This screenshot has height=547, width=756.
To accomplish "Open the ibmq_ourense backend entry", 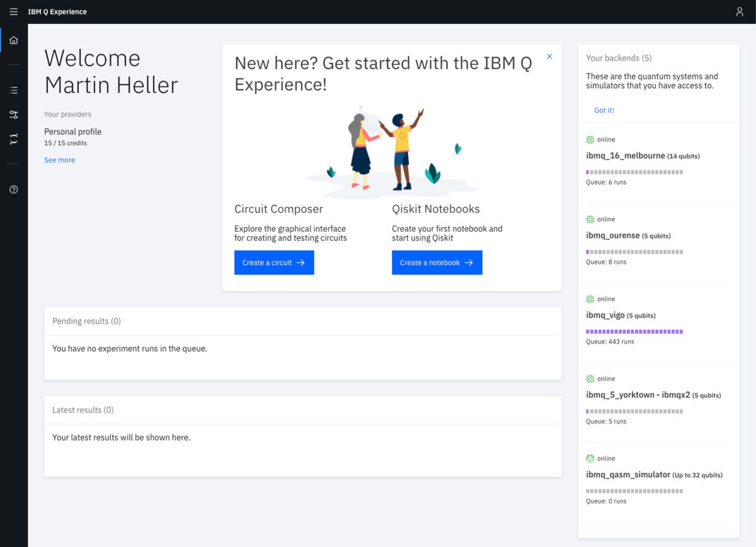I will [612, 235].
